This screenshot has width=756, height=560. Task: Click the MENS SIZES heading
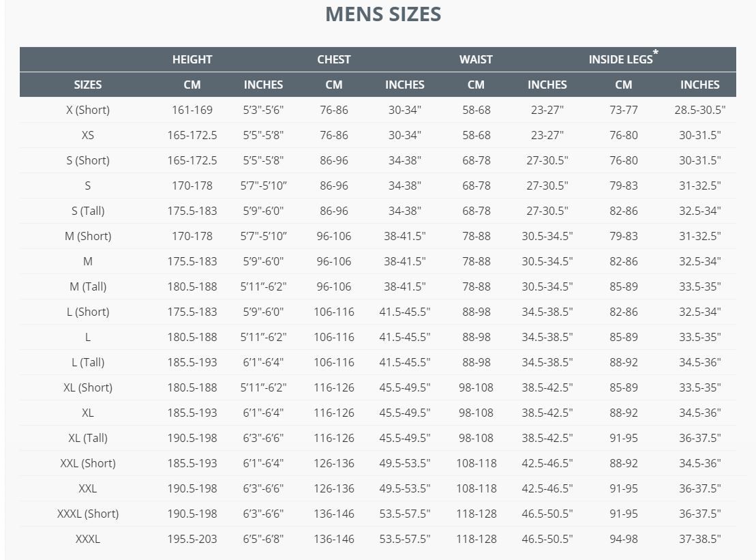383,14
